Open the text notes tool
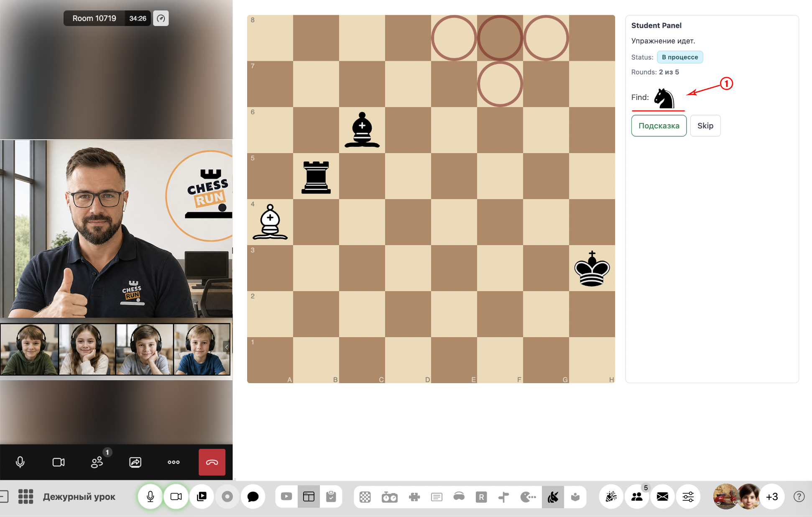 (437, 497)
